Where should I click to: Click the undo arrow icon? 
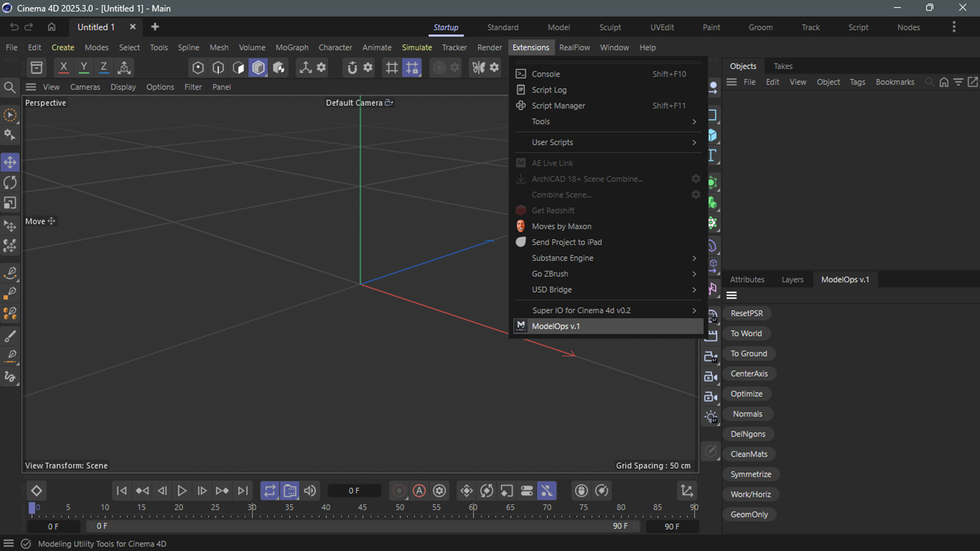coord(14,27)
